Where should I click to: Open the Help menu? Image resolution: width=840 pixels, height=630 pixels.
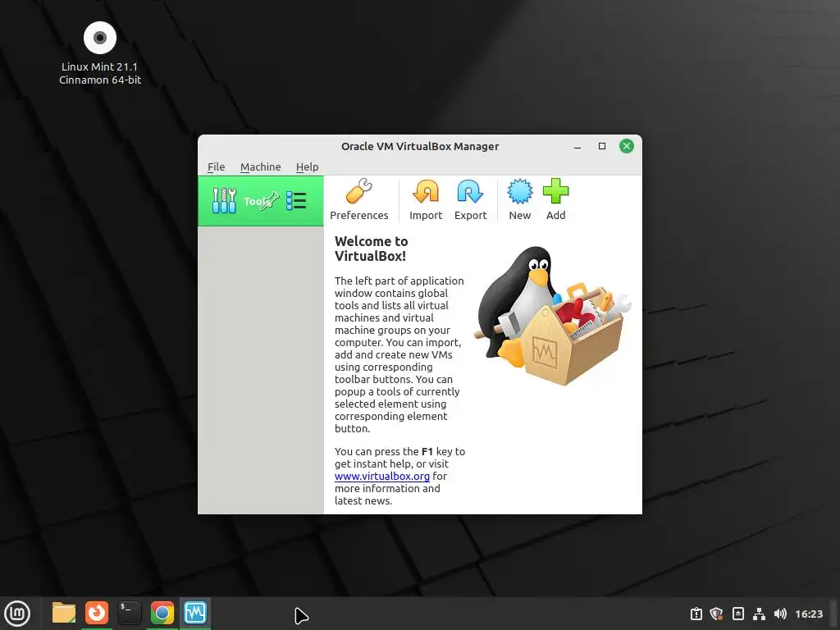(x=307, y=167)
